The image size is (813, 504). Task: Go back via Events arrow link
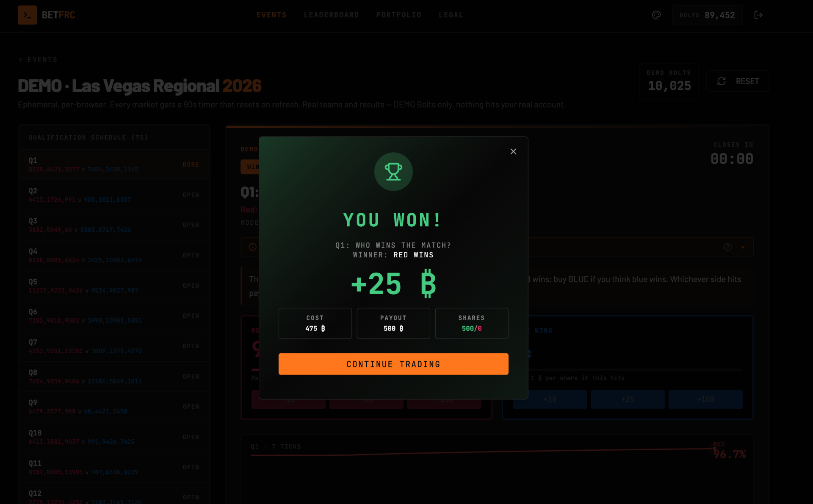coord(38,60)
